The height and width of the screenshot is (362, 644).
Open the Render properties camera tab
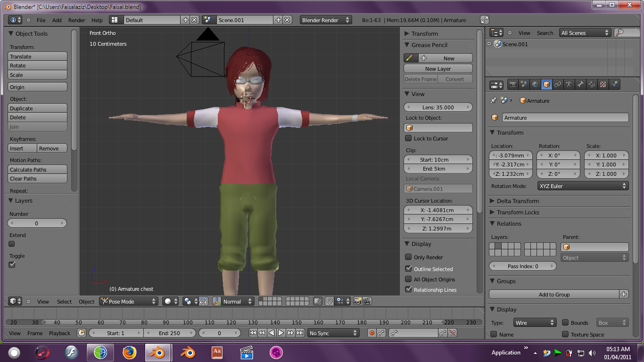[x=512, y=85]
